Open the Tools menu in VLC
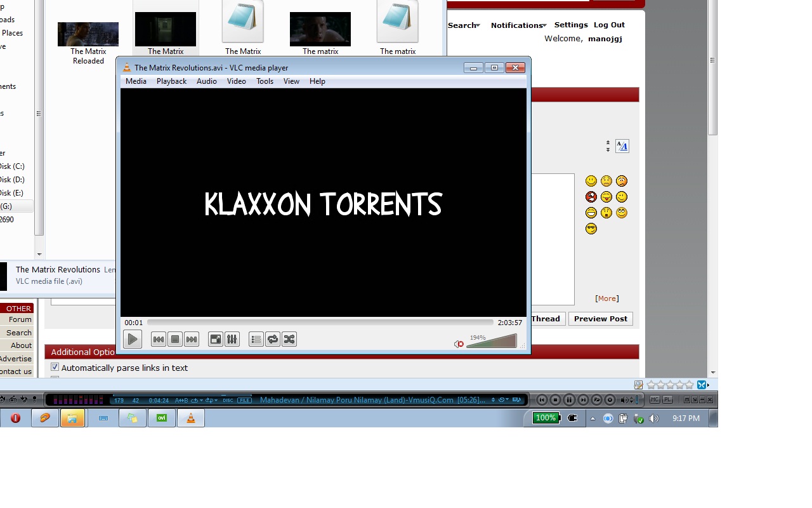 click(x=265, y=81)
